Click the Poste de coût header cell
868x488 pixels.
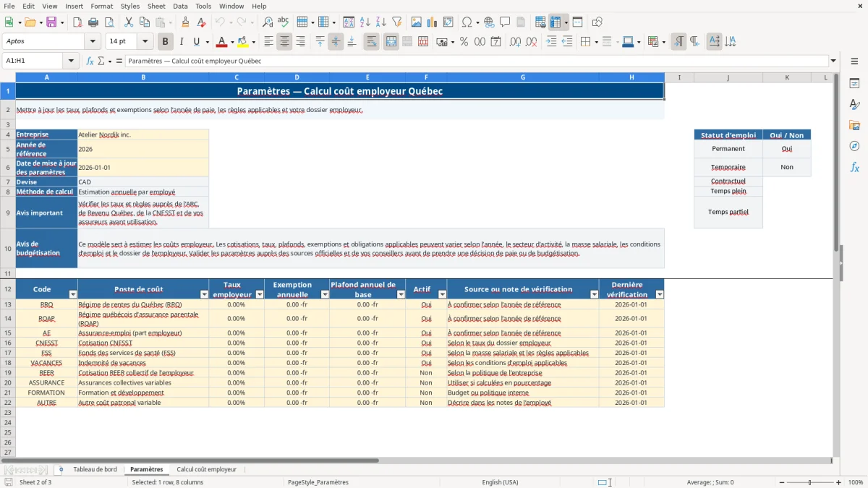[143, 289]
